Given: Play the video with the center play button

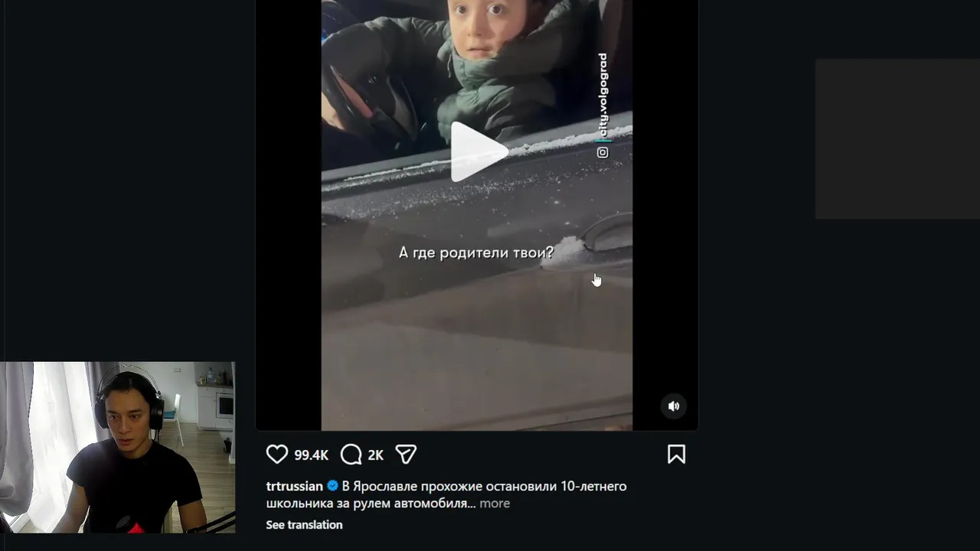Looking at the screenshot, I should 477,152.
